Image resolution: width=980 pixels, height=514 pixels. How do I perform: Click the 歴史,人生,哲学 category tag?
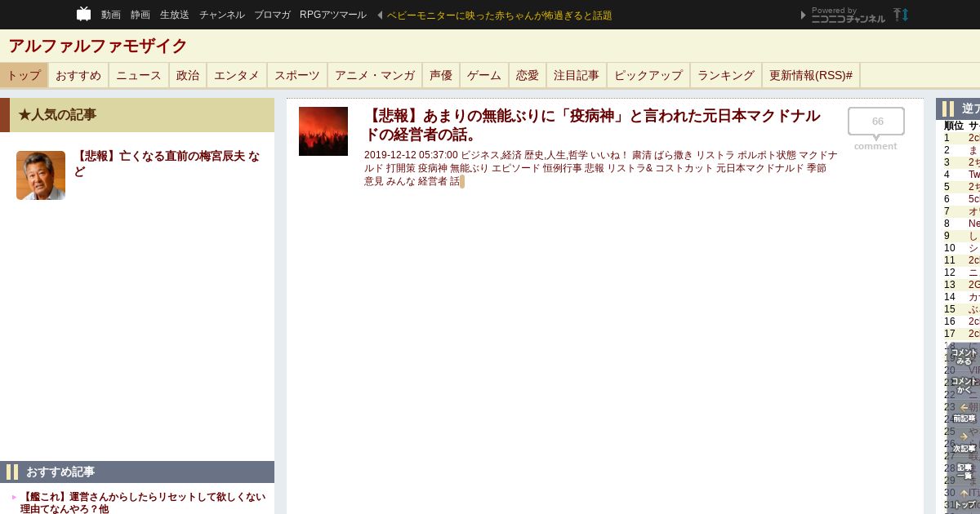(x=555, y=155)
